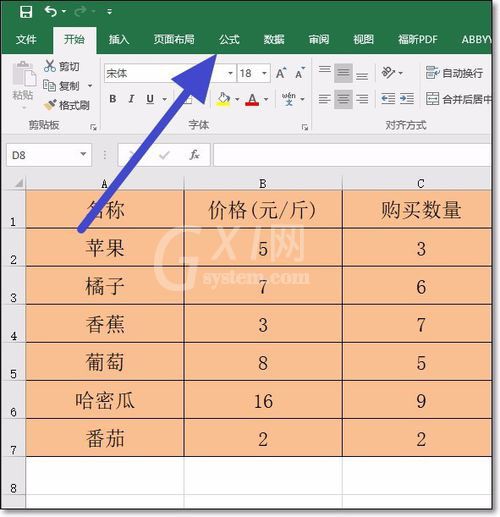Viewport: 500px width, 517px height.
Task: Open the font color dropdown arrow
Action: [x=266, y=99]
